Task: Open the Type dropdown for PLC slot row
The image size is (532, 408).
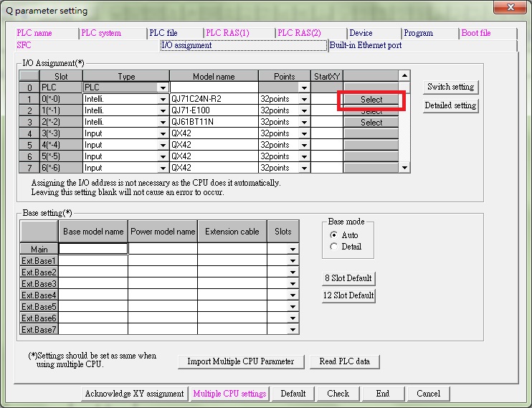Action: [163, 87]
